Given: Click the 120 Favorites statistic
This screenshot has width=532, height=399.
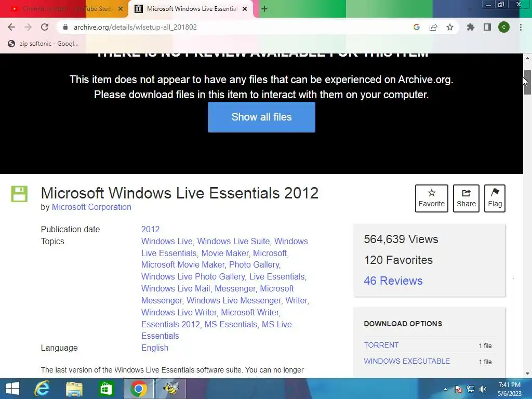Looking at the screenshot, I should pyautogui.click(x=398, y=260).
